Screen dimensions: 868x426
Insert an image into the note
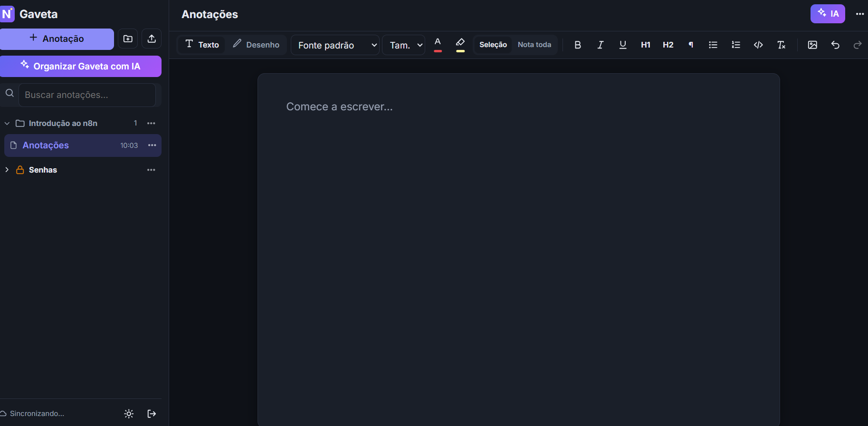(x=812, y=45)
